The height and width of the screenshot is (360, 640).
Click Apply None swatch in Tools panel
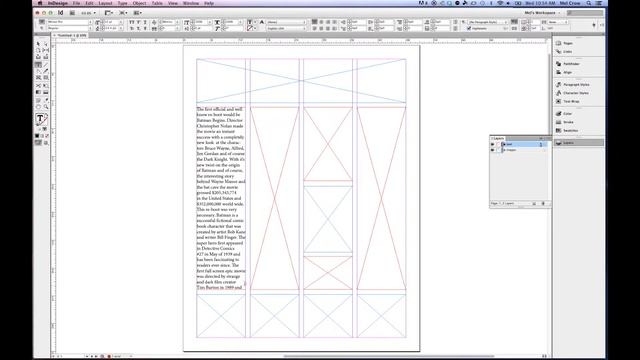tap(47, 135)
